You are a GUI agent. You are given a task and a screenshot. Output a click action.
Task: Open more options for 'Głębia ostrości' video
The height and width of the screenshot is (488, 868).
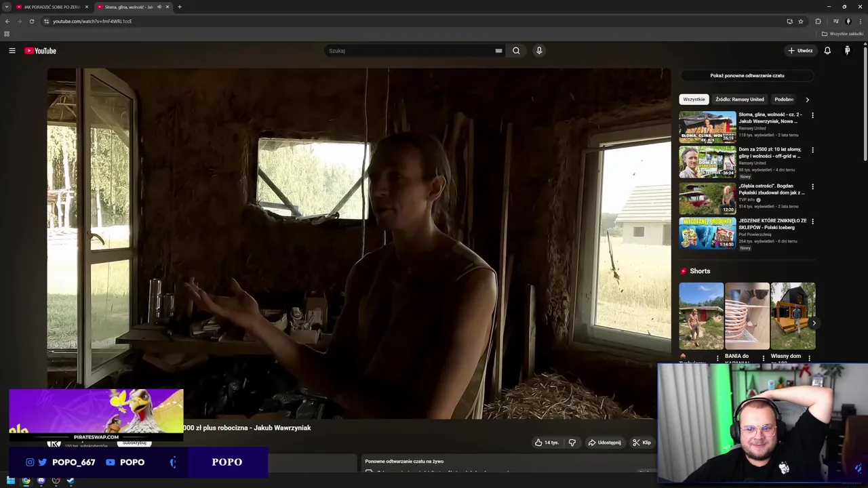tap(812, 186)
